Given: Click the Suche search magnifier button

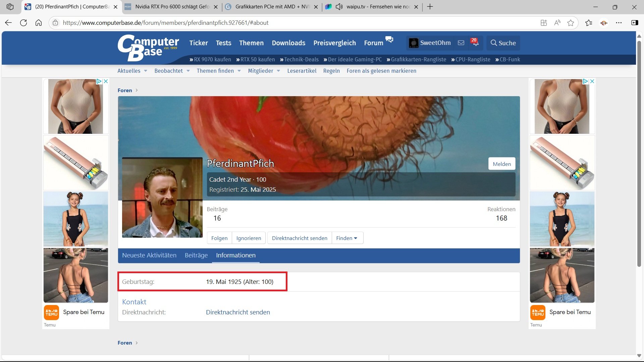Looking at the screenshot, I should click(x=503, y=43).
